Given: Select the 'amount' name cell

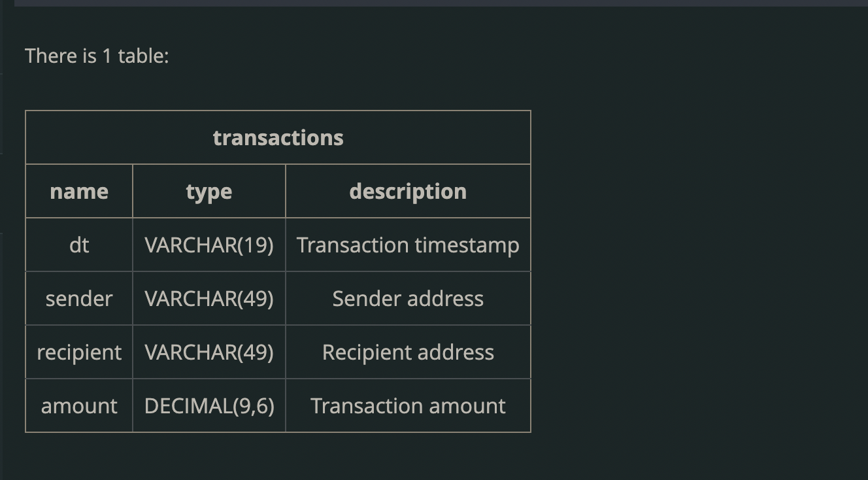Looking at the screenshot, I should pos(79,406).
